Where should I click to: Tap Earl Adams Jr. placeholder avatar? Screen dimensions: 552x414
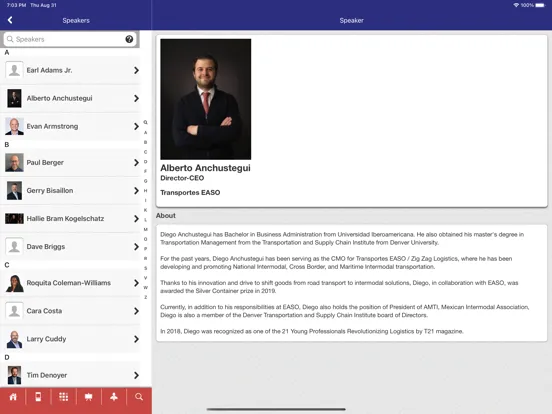pos(14,70)
